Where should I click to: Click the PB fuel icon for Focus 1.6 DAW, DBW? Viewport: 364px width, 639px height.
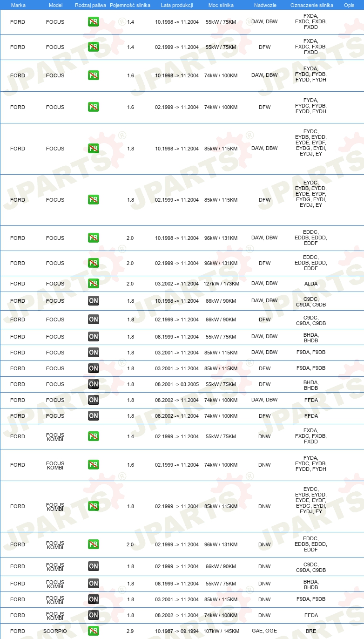coord(94,75)
